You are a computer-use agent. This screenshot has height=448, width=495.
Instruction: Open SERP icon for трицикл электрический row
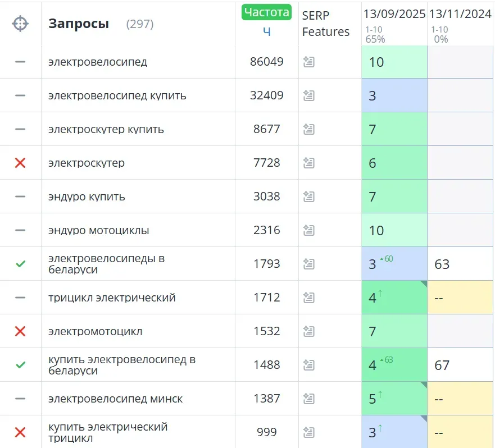309,298
